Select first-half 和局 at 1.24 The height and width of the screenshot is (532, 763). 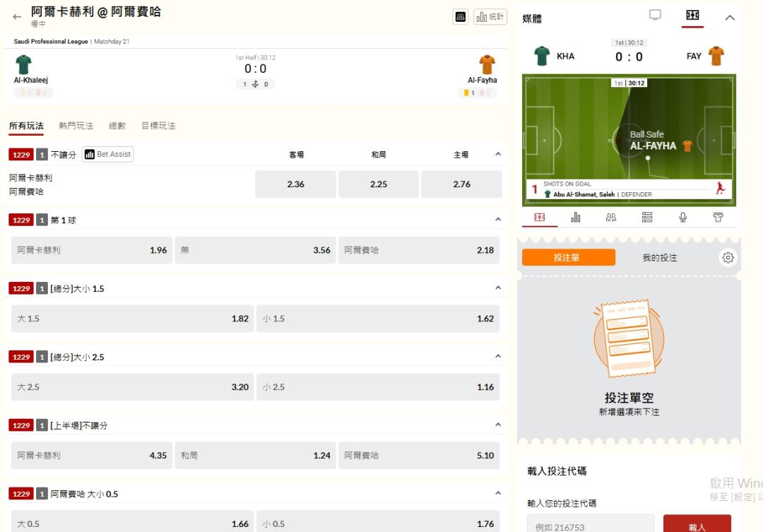(256, 456)
